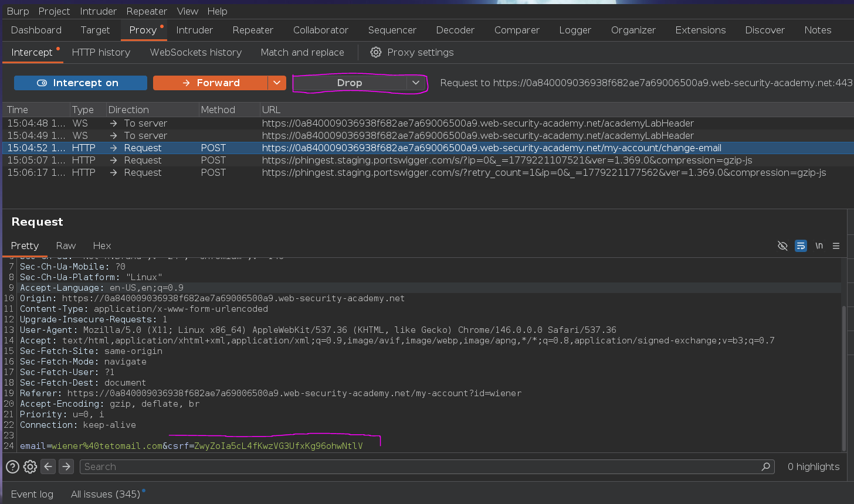854x504 pixels.
Task: Select the 15:05:07 phingest POST row
Action: 428,160
